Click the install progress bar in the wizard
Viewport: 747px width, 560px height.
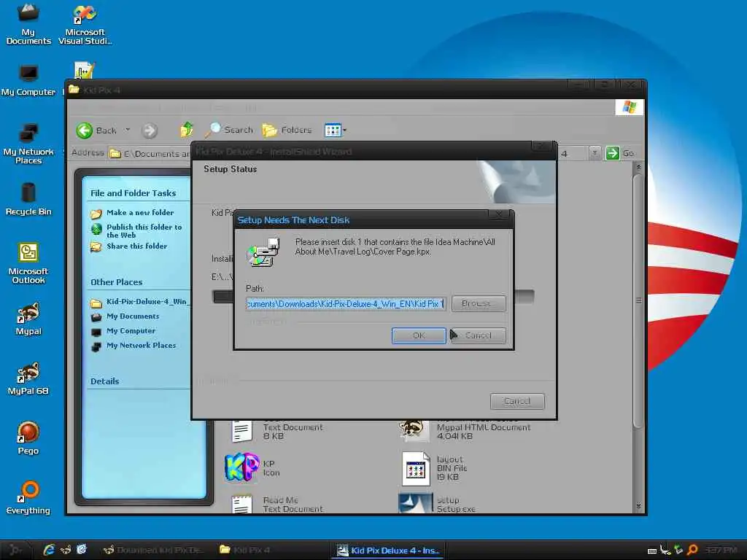[x=373, y=297]
